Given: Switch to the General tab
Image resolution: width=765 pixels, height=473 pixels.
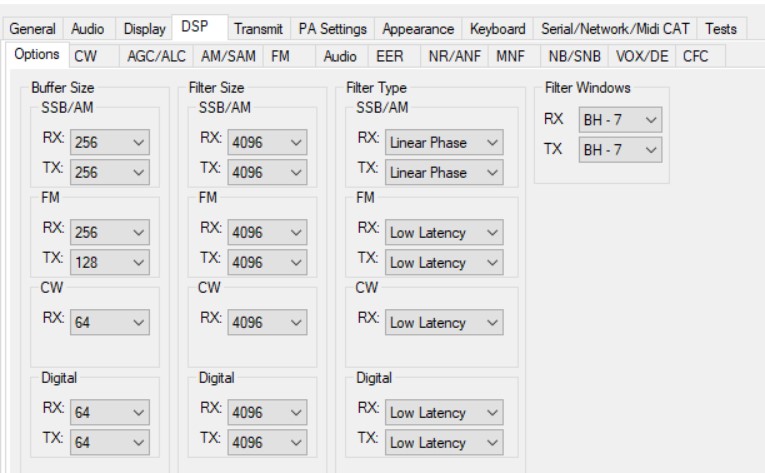Looking at the screenshot, I should click(34, 31).
